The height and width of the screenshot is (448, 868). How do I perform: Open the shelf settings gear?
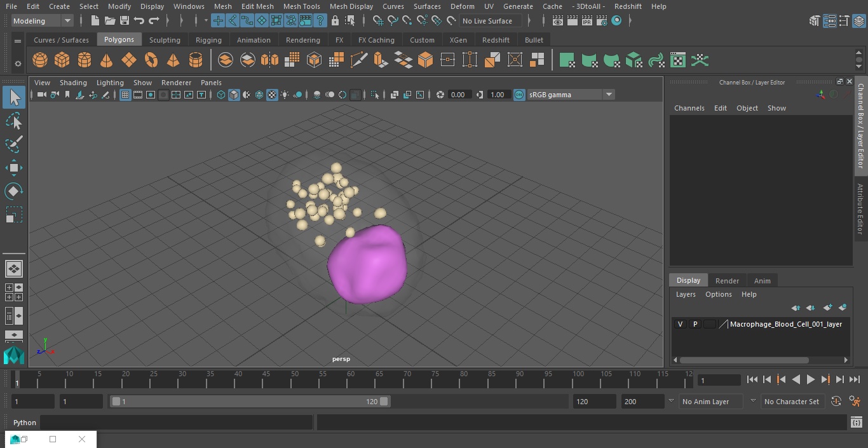point(18,64)
